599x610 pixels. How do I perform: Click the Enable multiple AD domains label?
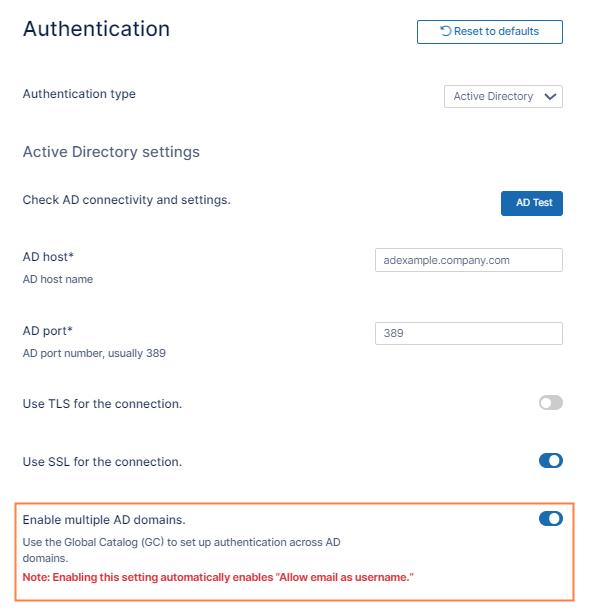(x=104, y=520)
